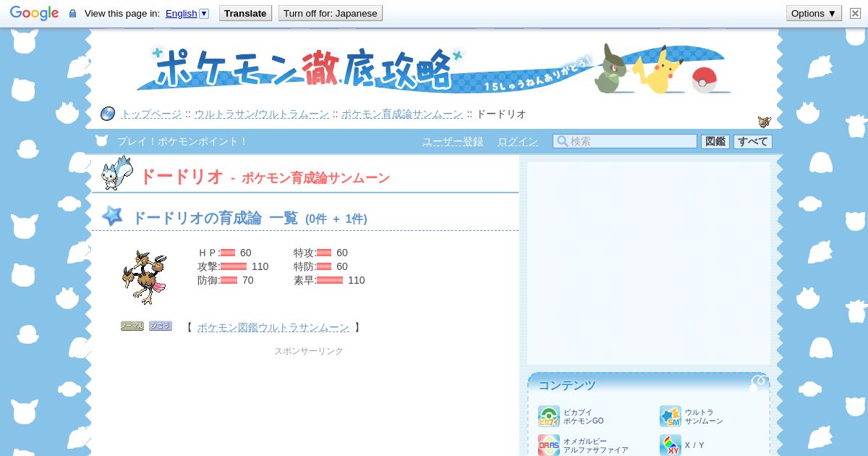Click the Google logo in translate bar
868x456 pixels.
coord(34,13)
